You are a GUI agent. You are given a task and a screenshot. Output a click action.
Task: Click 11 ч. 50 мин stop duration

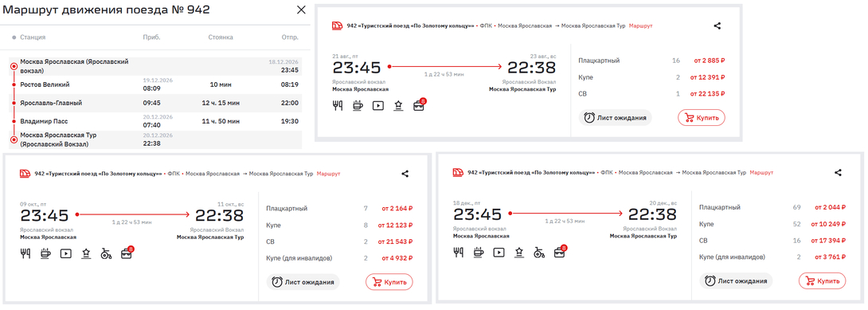coord(221,121)
